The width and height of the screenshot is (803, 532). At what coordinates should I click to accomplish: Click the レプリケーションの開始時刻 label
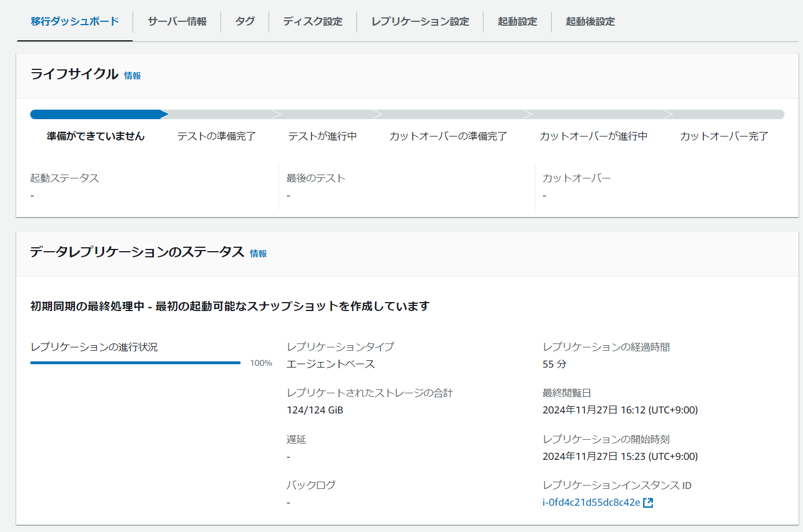pyautogui.click(x=606, y=439)
